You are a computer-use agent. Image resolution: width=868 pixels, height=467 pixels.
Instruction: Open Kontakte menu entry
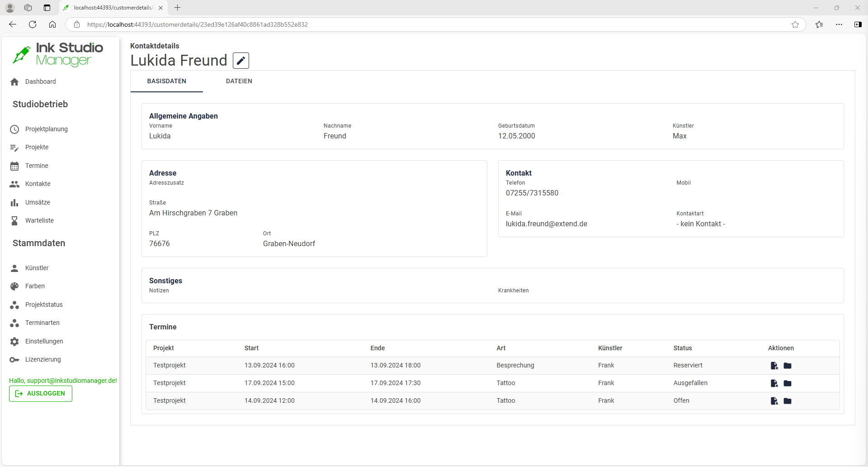38,184
